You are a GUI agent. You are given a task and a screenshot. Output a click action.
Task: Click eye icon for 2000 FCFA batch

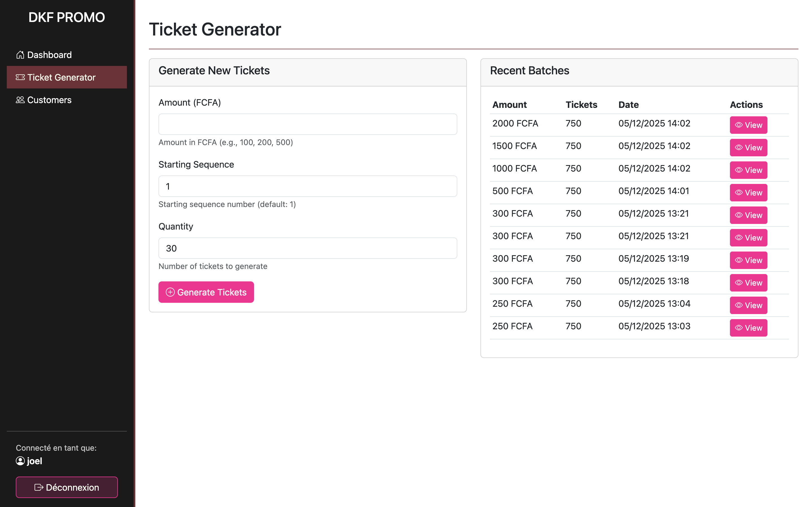738,125
